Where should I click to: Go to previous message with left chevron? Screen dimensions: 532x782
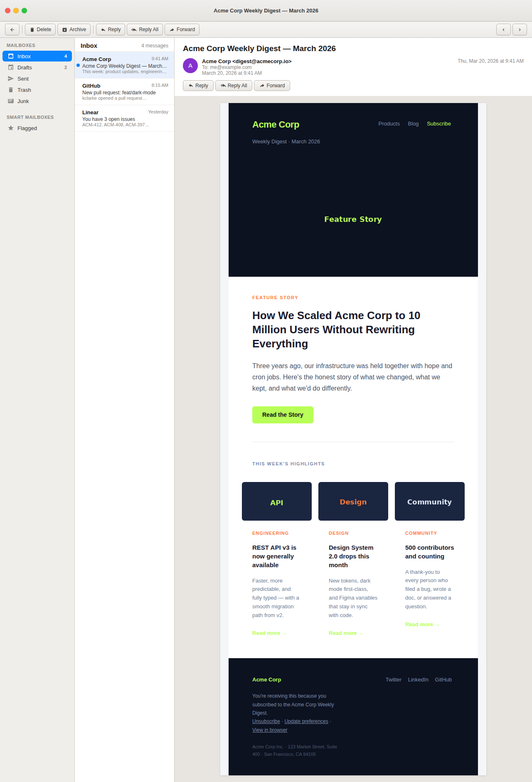(x=503, y=30)
